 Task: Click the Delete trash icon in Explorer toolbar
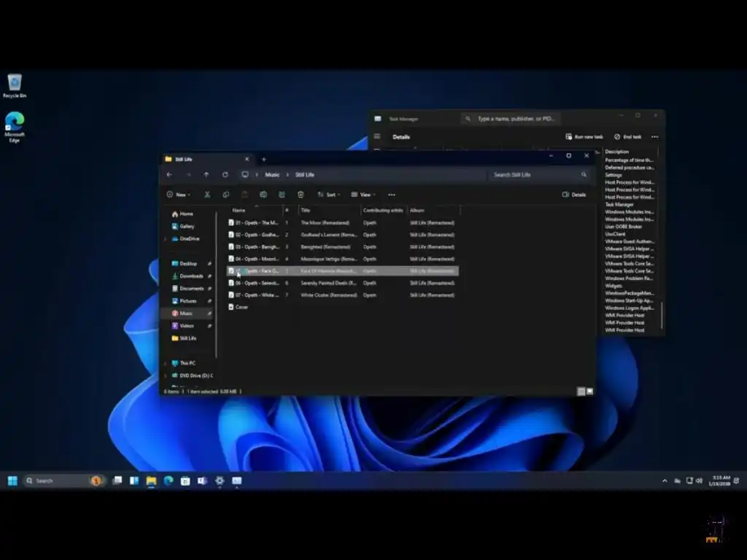pyautogui.click(x=301, y=195)
